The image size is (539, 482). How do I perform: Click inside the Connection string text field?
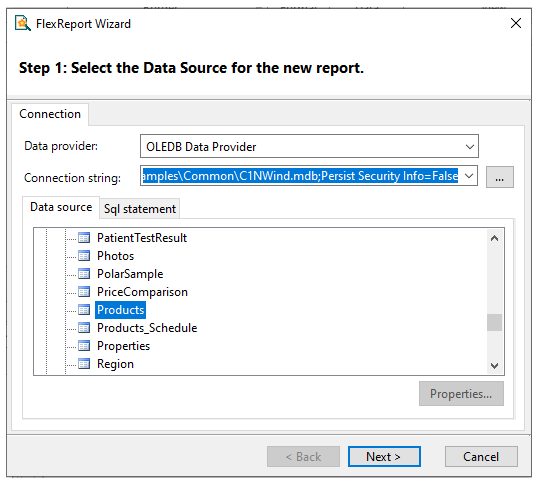click(300, 176)
